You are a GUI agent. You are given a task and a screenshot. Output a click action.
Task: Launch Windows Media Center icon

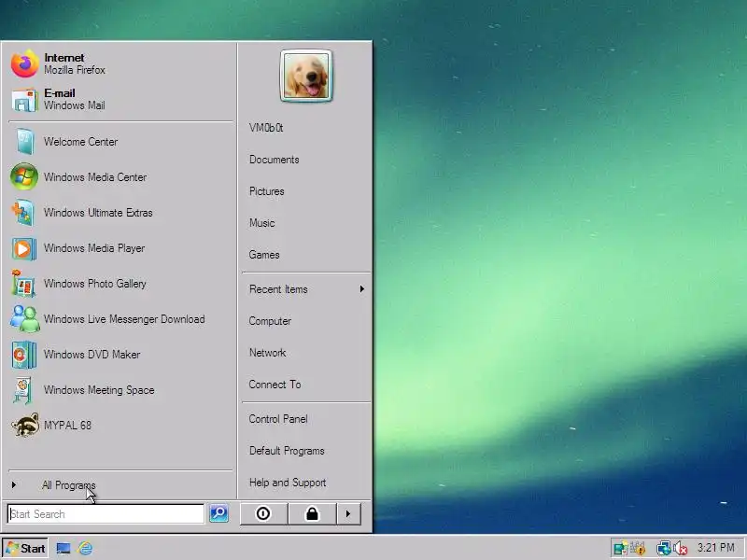(25, 176)
